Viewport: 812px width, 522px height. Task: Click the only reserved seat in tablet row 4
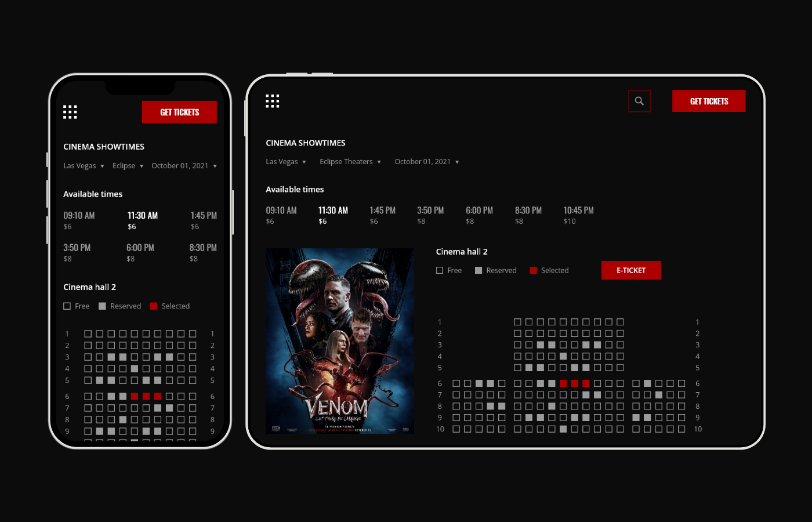563,356
